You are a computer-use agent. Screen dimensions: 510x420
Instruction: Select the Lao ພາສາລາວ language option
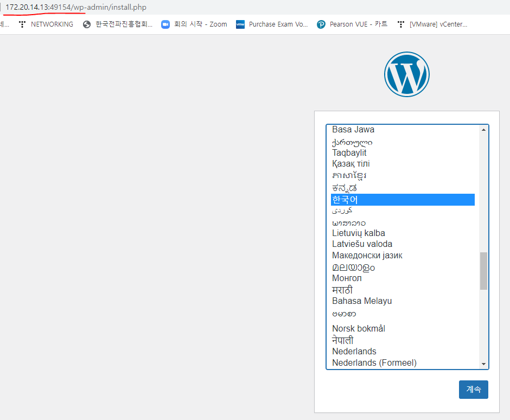coord(403,223)
